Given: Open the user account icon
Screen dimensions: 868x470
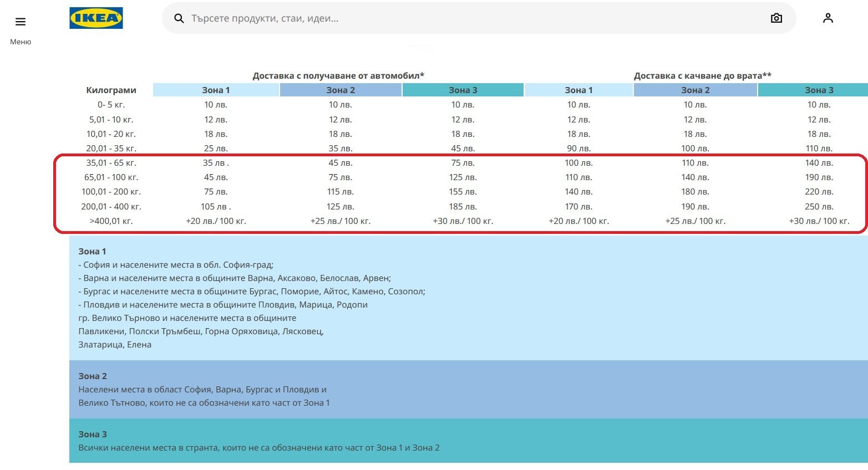Looking at the screenshot, I should (828, 18).
